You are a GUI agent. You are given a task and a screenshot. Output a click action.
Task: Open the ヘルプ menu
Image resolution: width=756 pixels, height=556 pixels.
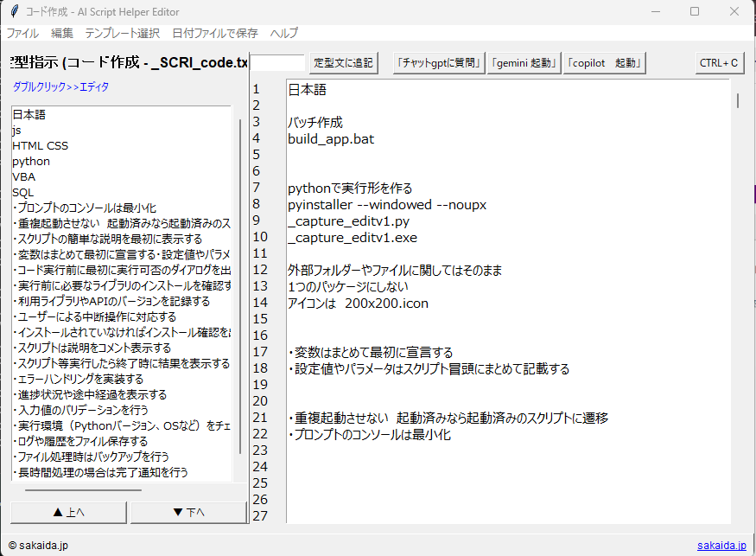point(284,33)
